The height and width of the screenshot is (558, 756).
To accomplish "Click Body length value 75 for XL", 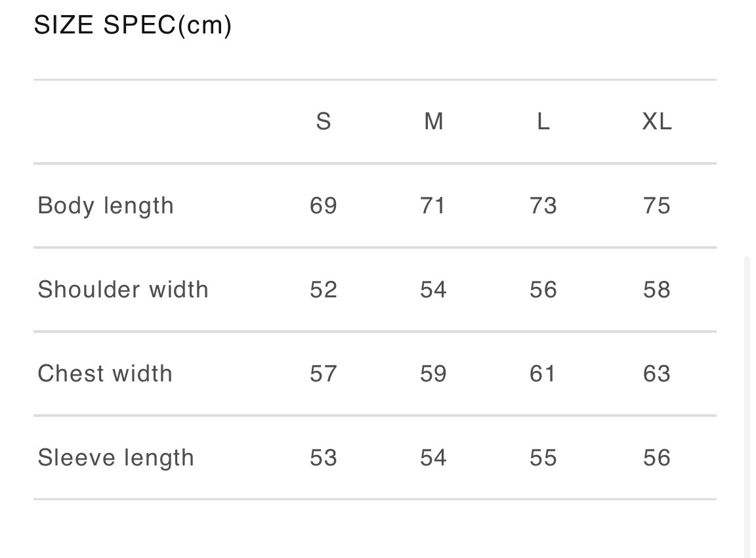I will 657,205.
